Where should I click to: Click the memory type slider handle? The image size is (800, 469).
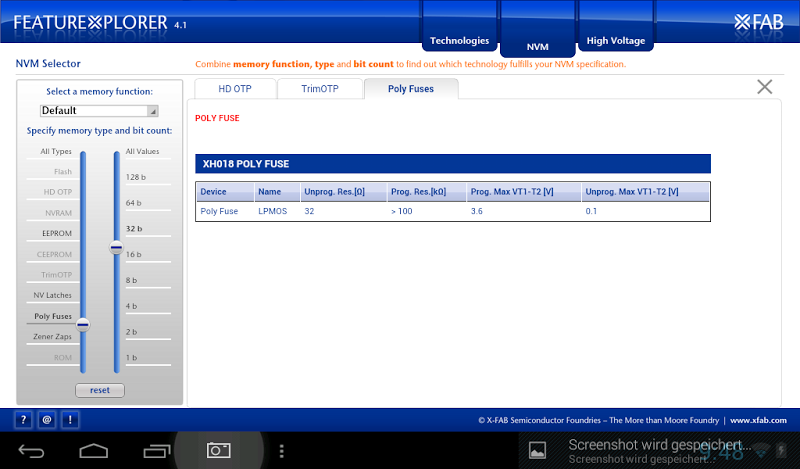pos(83,325)
